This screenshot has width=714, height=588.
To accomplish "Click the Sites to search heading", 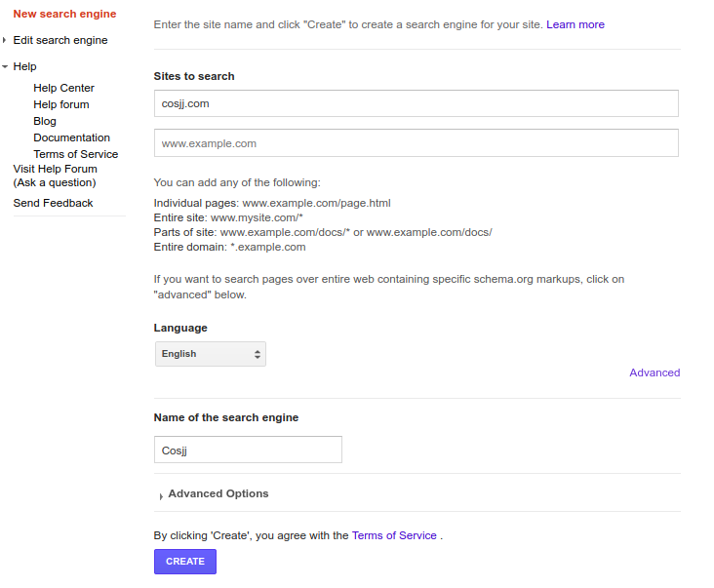I will (x=194, y=76).
